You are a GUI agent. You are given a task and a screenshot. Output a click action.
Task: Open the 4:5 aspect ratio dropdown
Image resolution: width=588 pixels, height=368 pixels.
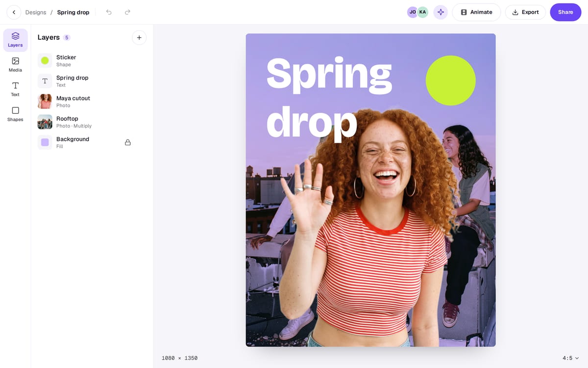570,358
